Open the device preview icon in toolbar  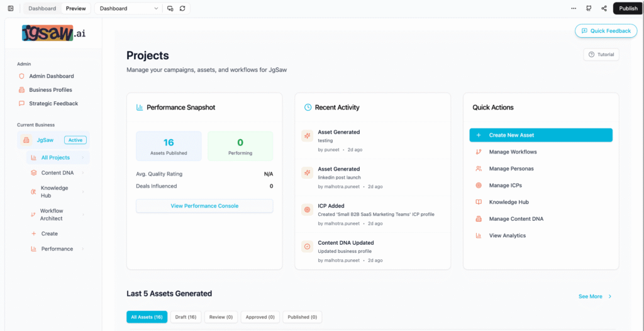[x=170, y=8]
